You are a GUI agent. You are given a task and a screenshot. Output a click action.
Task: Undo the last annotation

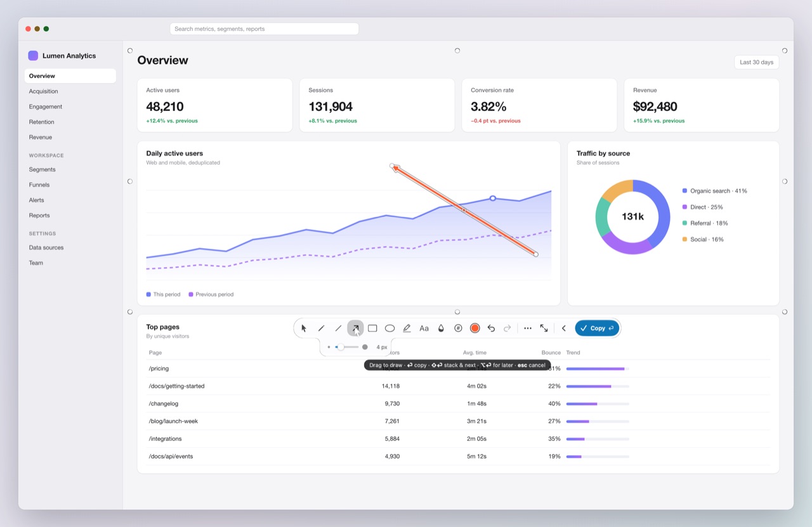tap(491, 328)
